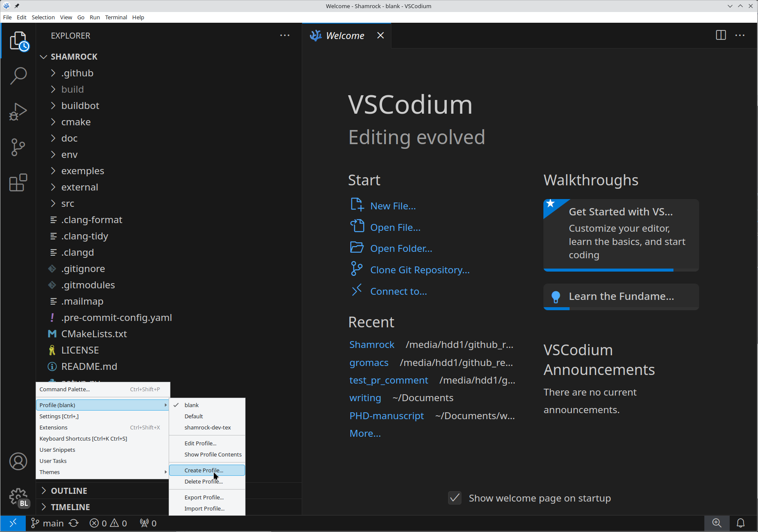Open the Source Control view
758x532 pixels.
pos(18,147)
